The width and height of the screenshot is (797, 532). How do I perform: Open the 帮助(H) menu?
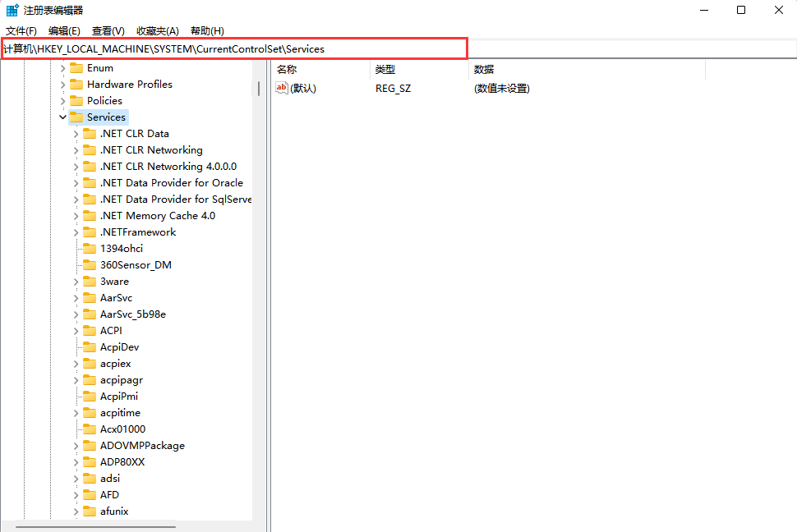pos(207,31)
